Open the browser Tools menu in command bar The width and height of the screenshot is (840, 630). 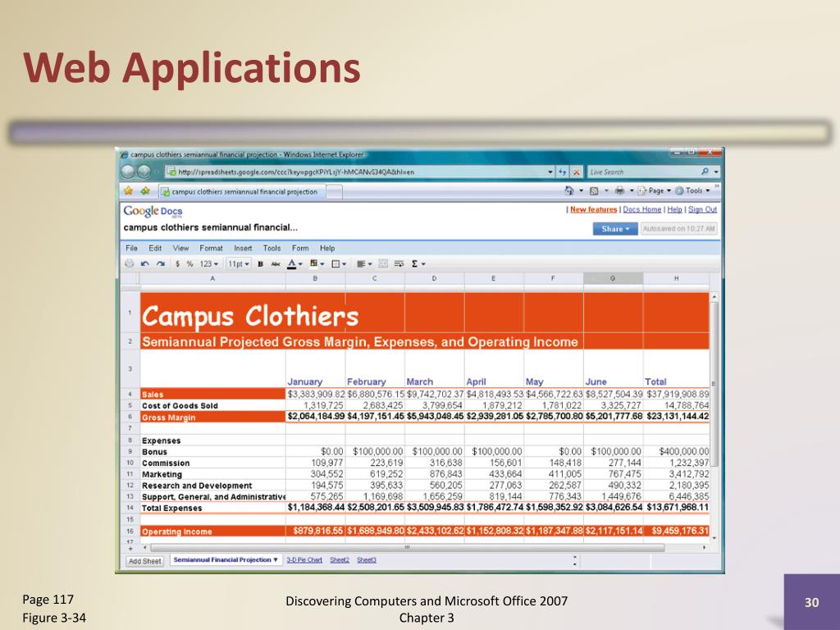[692, 190]
